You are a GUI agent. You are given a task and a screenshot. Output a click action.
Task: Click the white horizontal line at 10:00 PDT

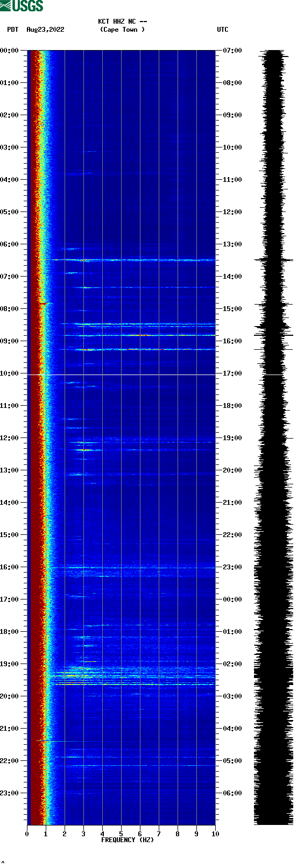click(121, 375)
